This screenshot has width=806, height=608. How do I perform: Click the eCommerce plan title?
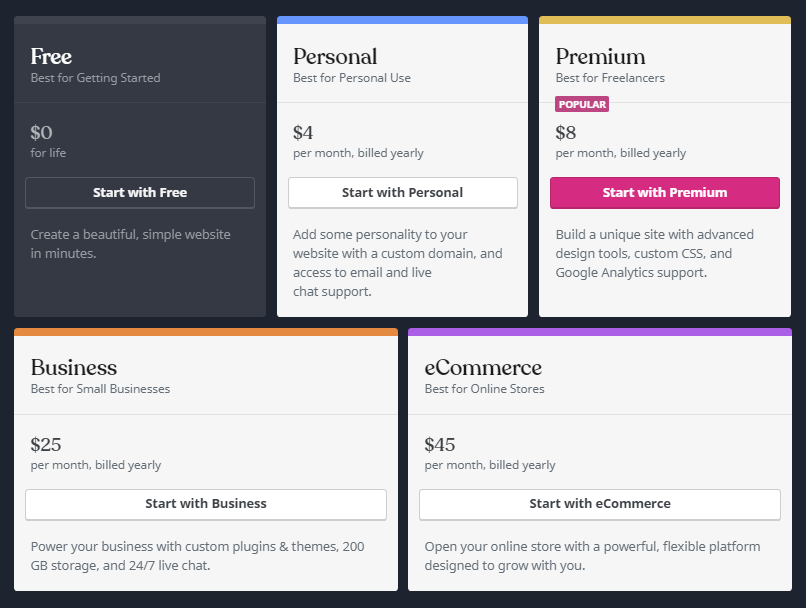483,367
